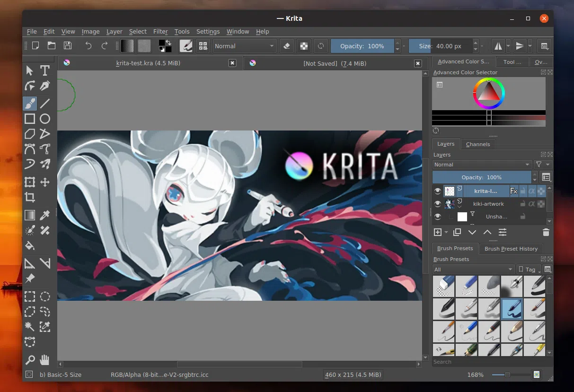Select the Ellipse shape tool
Viewport: 574px width, 392px height.
coord(45,119)
